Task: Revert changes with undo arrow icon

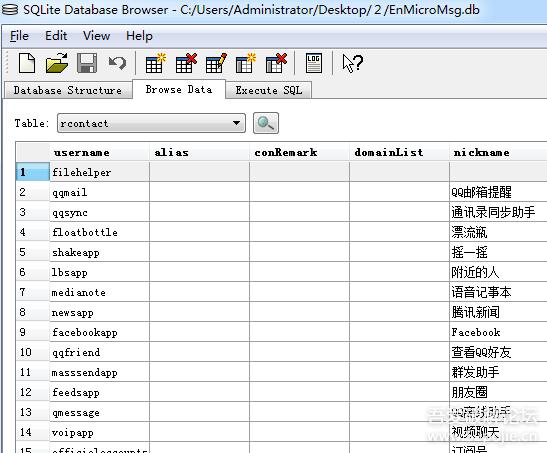Action: coord(117,63)
